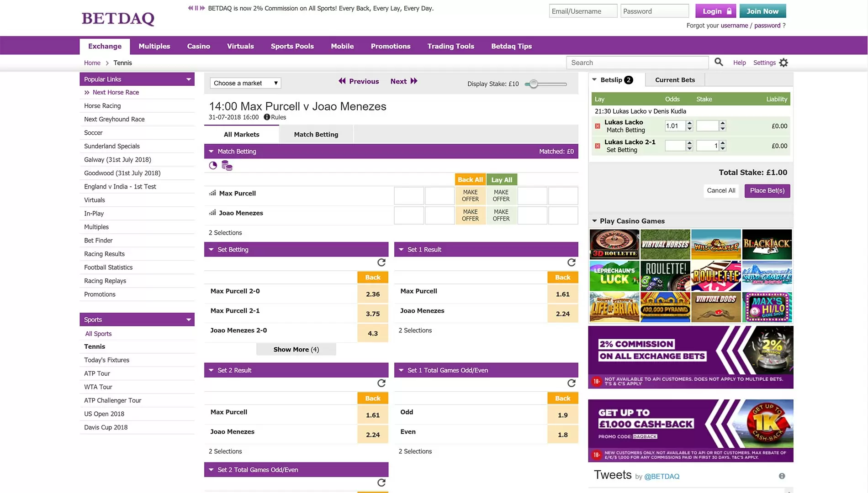The height and width of the screenshot is (493, 868).
Task: Open the Settings gear icon
Action: pos(783,63)
